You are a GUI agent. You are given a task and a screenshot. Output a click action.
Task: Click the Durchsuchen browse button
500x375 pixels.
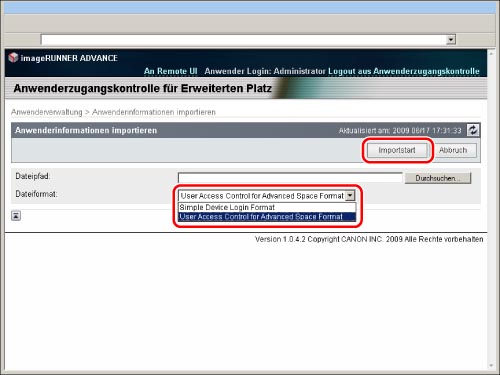click(x=438, y=178)
